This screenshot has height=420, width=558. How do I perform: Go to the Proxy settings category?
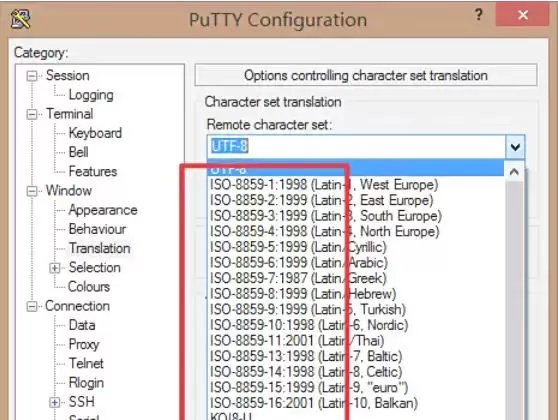[84, 345]
